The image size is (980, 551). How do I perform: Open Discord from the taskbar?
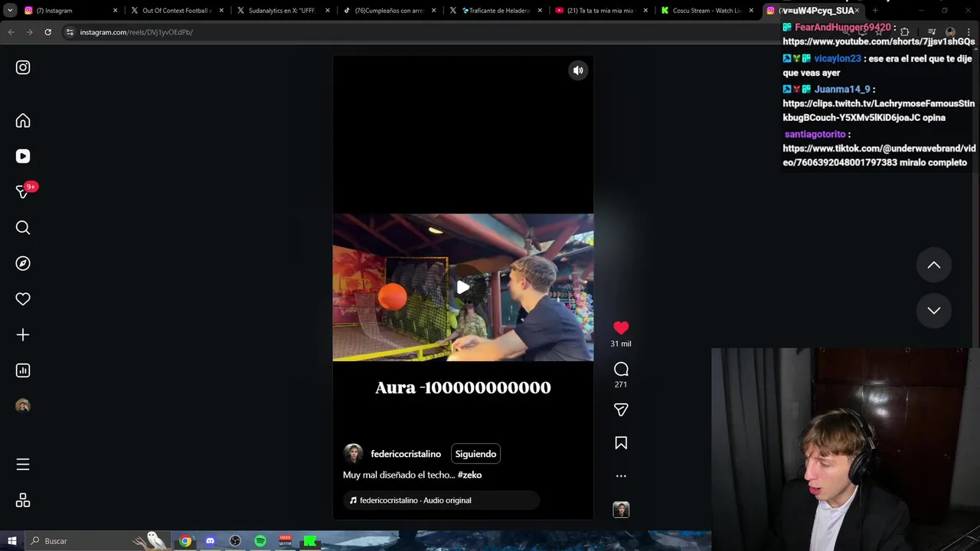211,541
